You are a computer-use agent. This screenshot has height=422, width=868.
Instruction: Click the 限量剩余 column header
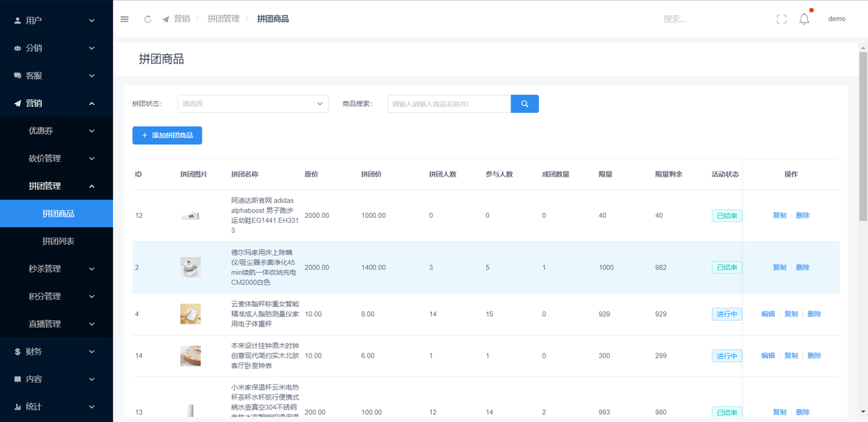[669, 174]
